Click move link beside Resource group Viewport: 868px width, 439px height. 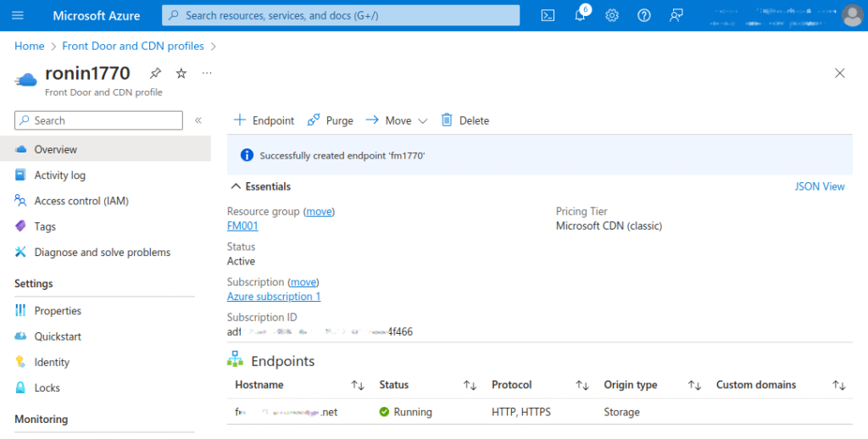pyautogui.click(x=319, y=212)
